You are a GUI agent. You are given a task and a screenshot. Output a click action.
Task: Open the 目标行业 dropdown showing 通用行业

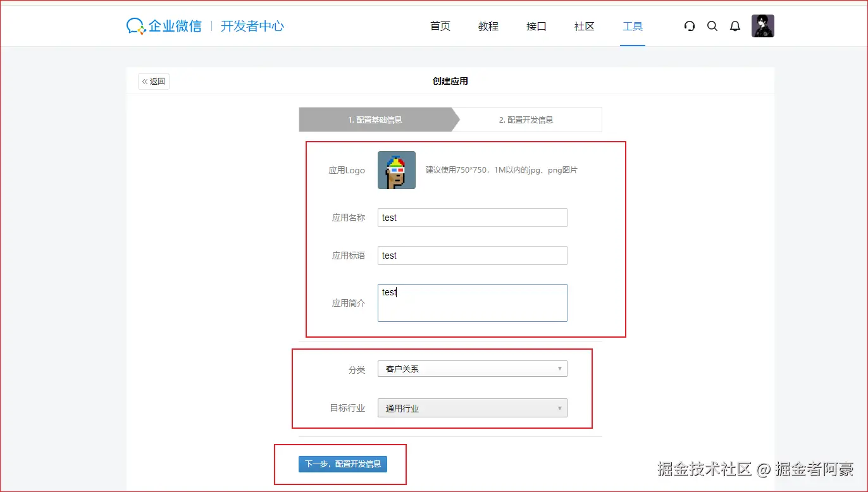[473, 408]
